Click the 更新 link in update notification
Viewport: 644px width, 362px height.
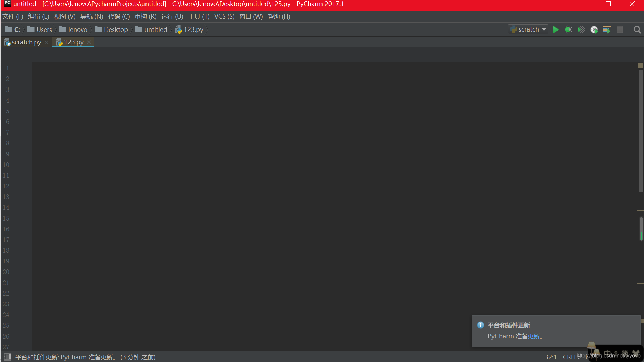[534, 336]
